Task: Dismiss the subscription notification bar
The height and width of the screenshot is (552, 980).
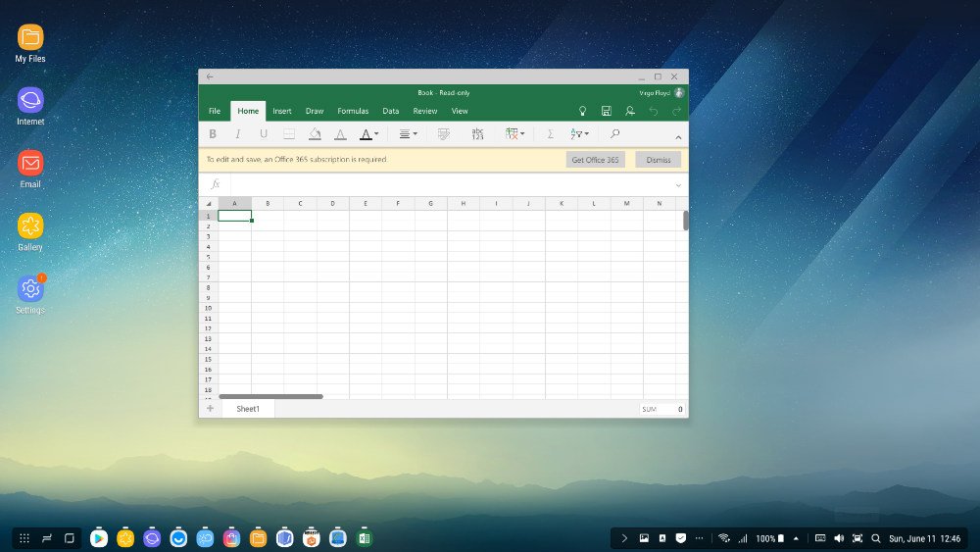Action: point(658,160)
